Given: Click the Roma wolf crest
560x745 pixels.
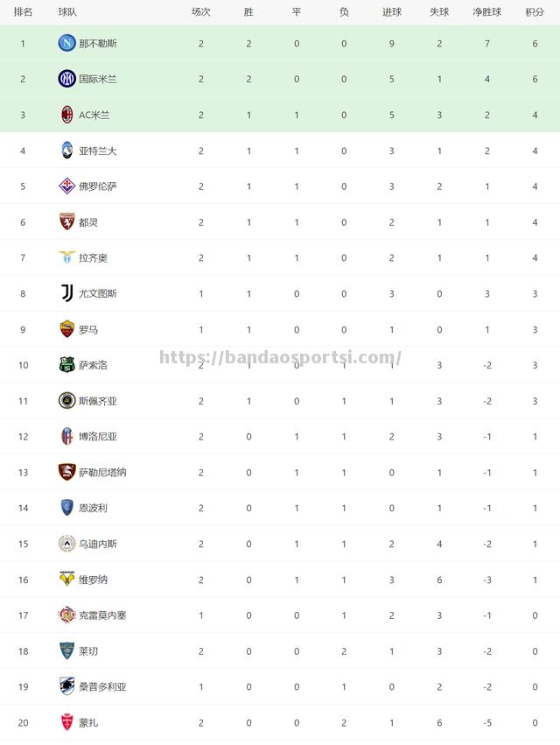Looking at the screenshot, I should [x=67, y=329].
